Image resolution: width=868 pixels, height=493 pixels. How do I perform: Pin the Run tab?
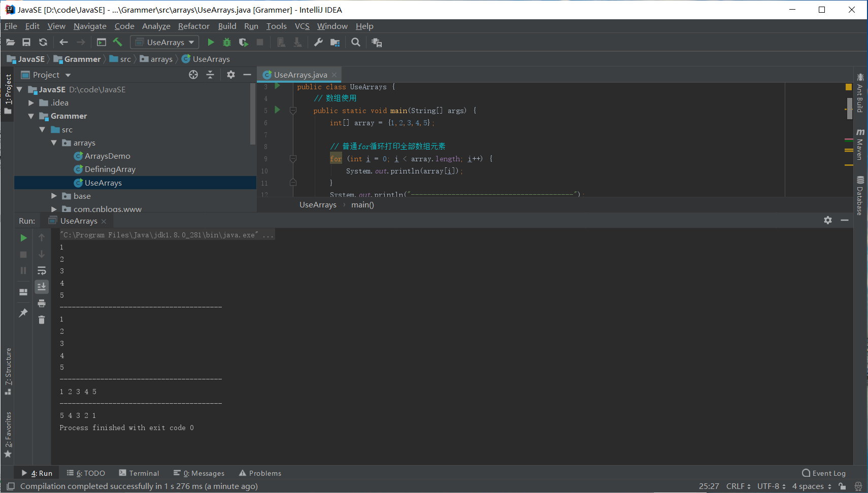click(23, 313)
